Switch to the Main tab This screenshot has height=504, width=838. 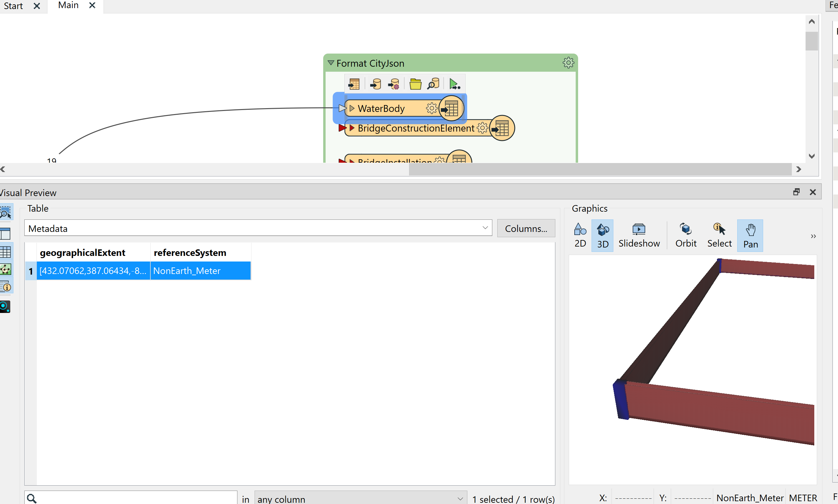pos(68,5)
